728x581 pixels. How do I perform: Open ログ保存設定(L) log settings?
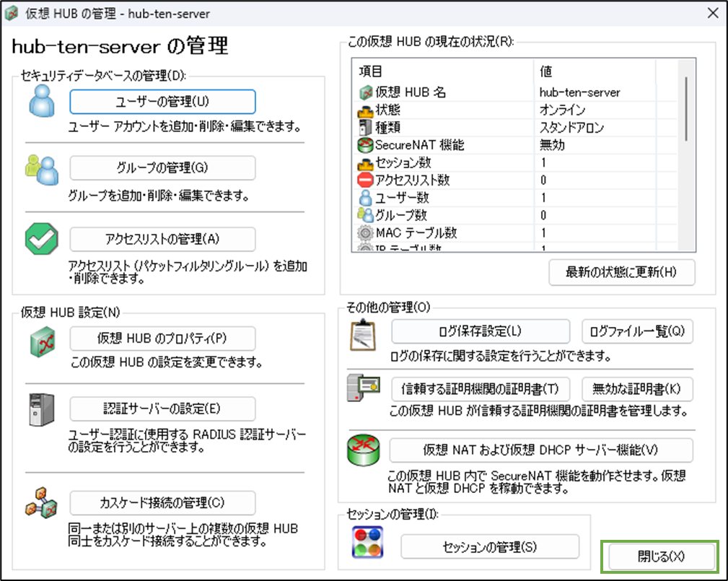481,331
